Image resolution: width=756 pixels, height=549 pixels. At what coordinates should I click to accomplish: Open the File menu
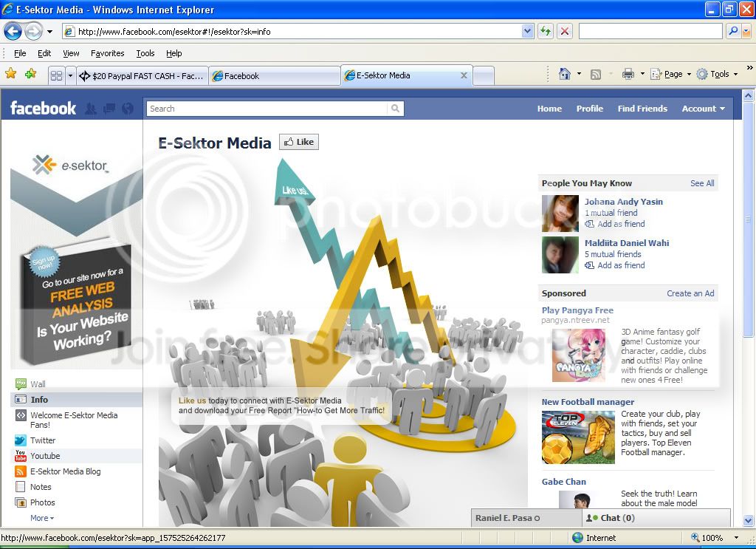pos(20,53)
